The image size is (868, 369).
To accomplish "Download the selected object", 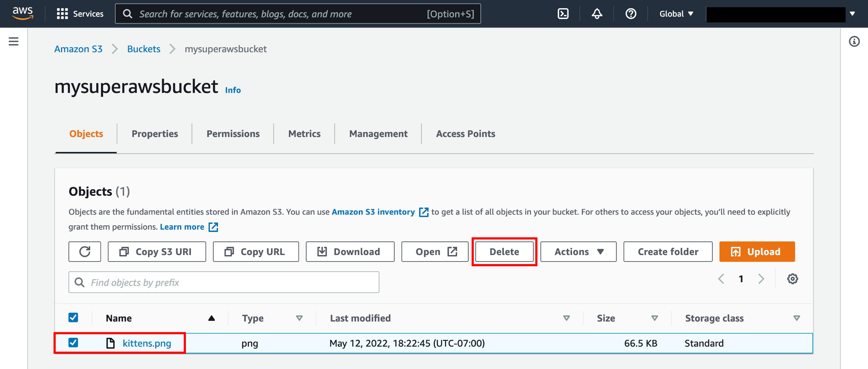I will point(350,251).
